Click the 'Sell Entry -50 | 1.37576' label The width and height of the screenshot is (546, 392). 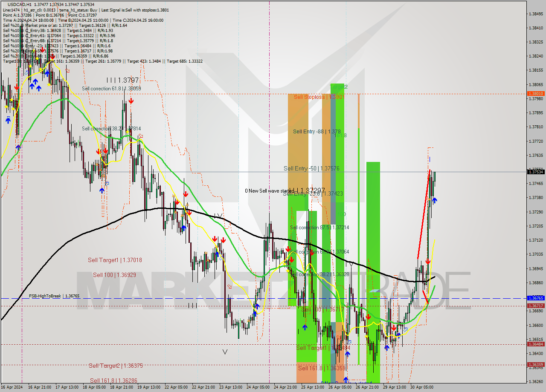pyautogui.click(x=311, y=169)
